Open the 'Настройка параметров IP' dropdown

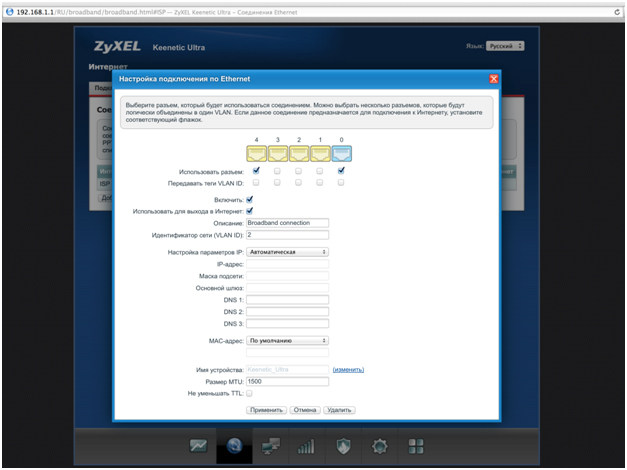click(x=287, y=253)
